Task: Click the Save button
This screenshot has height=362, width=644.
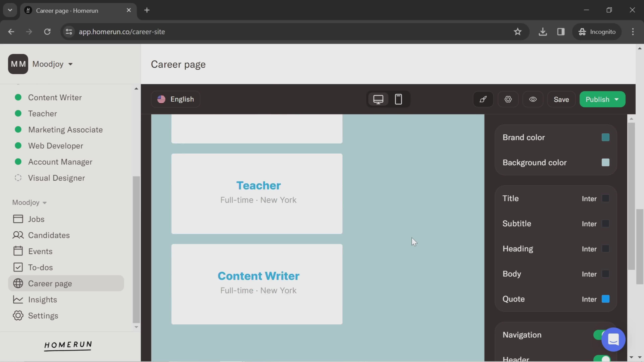Action: (x=561, y=99)
